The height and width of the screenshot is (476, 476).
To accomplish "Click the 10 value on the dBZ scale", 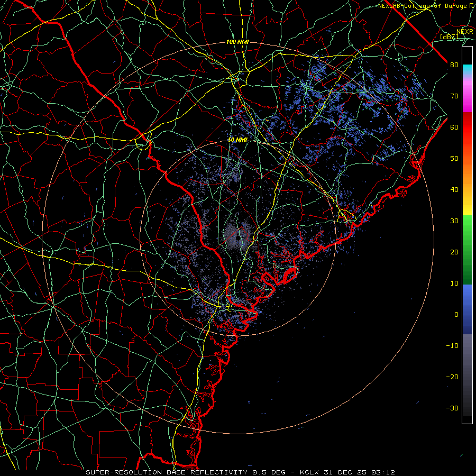I will pos(454,283).
